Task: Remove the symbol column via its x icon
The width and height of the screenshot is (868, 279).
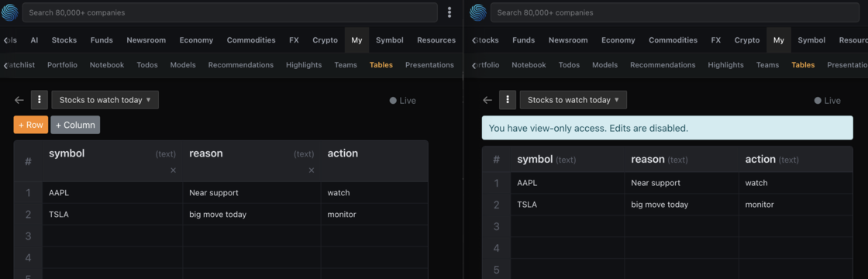Action: [x=174, y=170]
